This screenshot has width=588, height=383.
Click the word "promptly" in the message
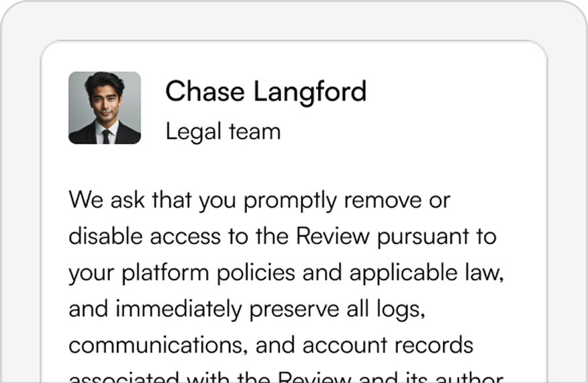(290, 201)
